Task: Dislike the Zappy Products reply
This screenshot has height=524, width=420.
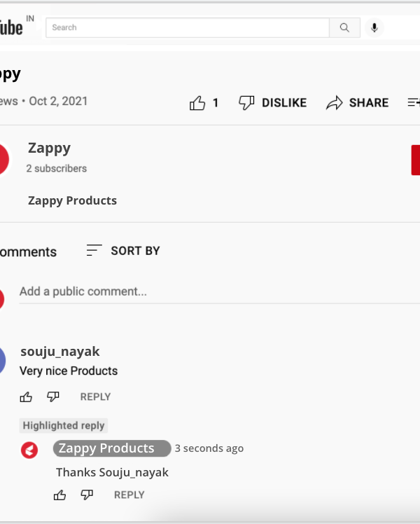Action: pos(87,495)
